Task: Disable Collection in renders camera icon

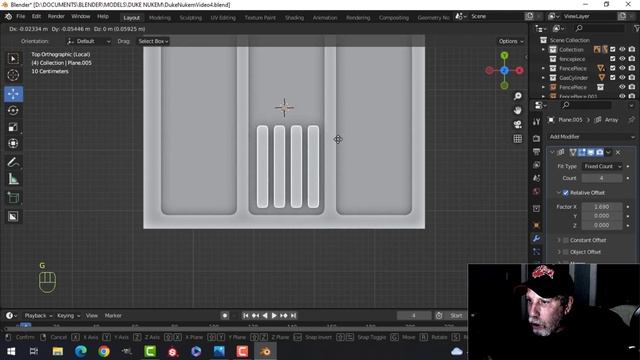Action: (x=632, y=49)
